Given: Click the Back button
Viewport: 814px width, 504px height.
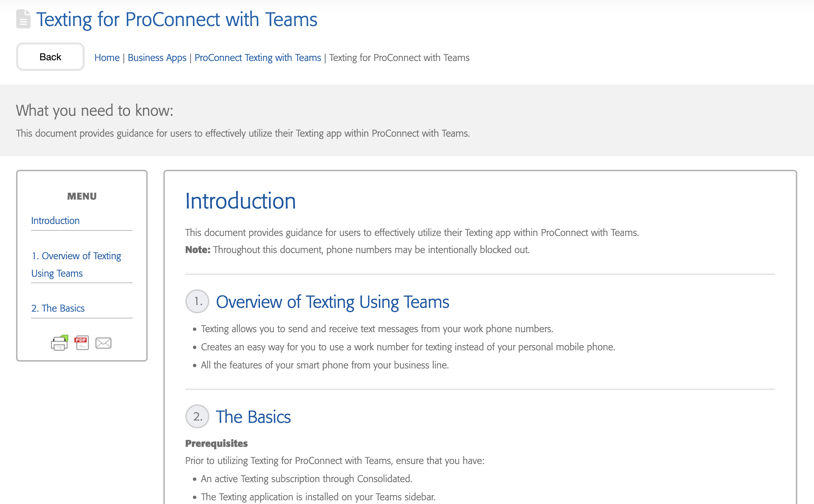Looking at the screenshot, I should click(x=50, y=57).
